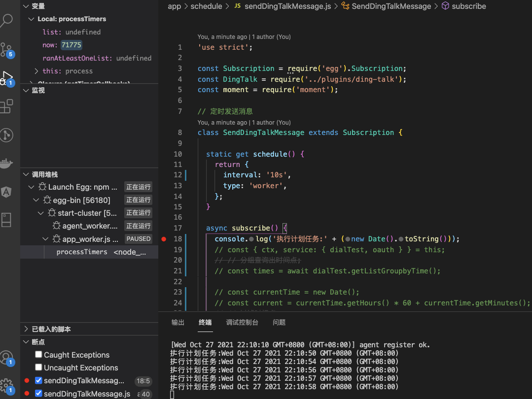Open the Angular activity bar icon
532x399 pixels.
6,192
